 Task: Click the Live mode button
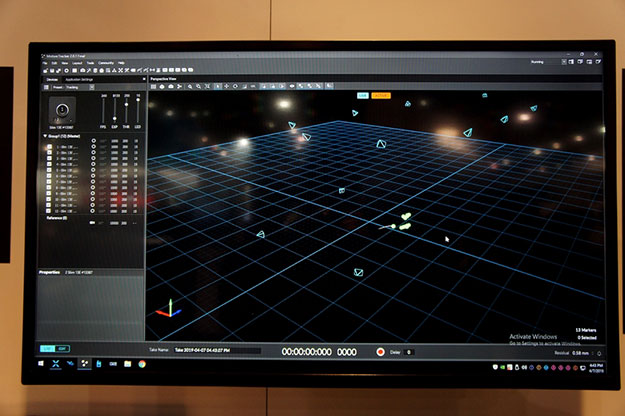click(x=47, y=350)
